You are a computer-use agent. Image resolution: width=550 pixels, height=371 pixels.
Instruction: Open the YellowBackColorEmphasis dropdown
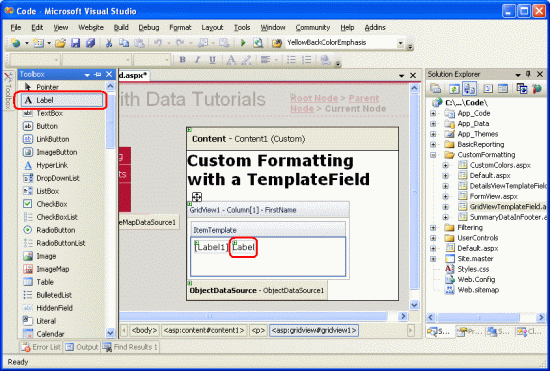click(400, 43)
